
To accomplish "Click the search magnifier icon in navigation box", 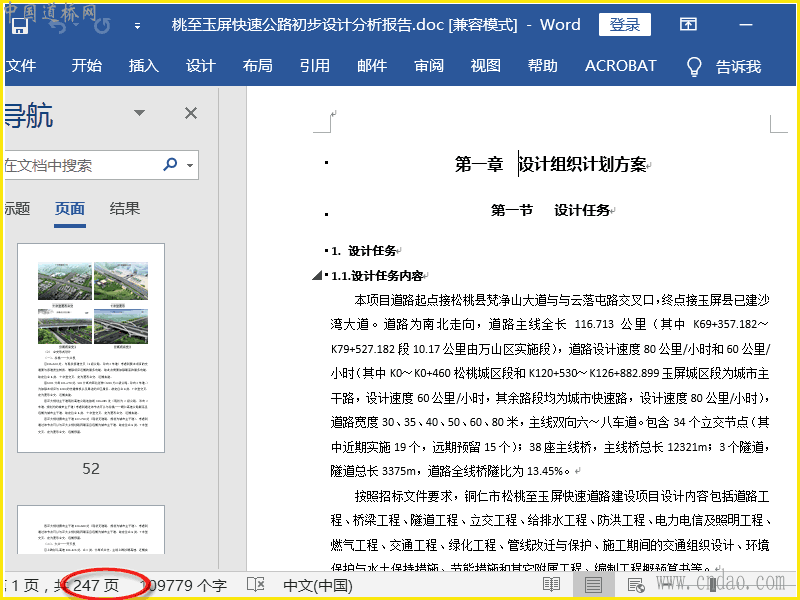I will (x=170, y=164).
